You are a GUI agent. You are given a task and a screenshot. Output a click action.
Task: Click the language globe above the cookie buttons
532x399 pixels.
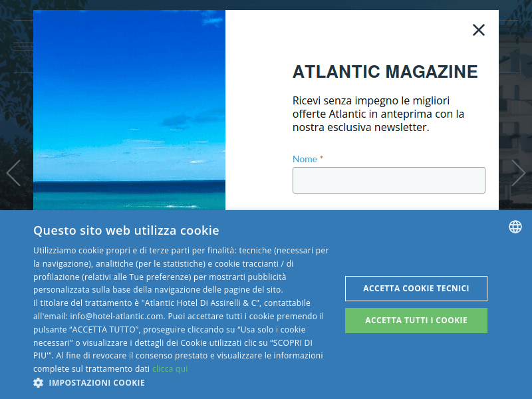(515, 227)
